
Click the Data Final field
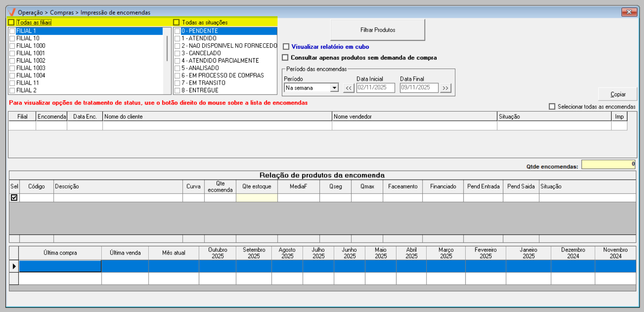point(419,88)
